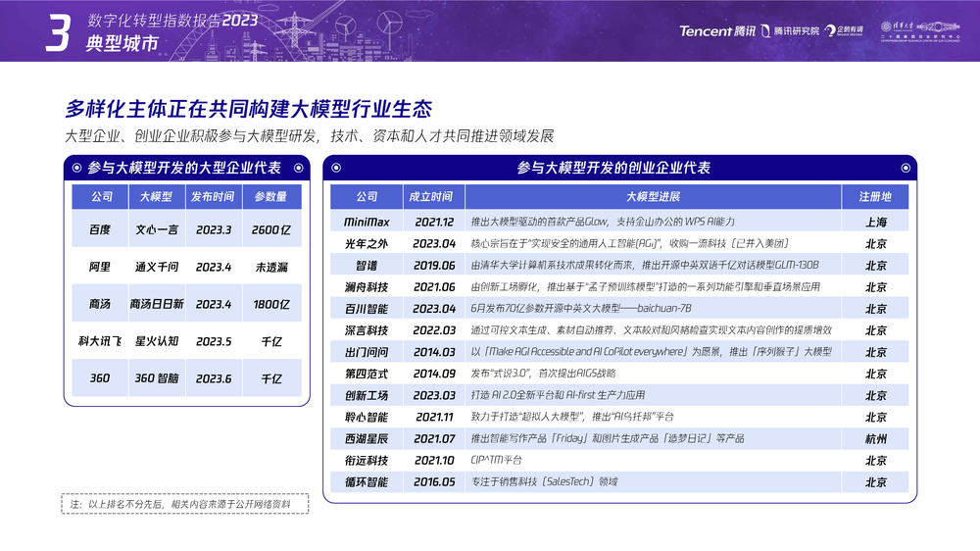Select the founding date 2021.12
This screenshot has height=551, width=980.
(434, 222)
